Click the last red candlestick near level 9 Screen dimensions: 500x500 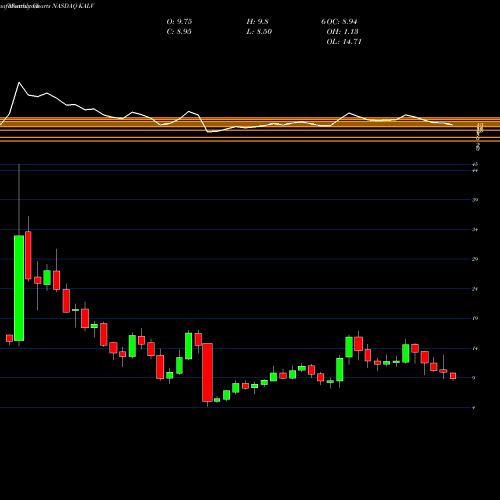pos(453,376)
